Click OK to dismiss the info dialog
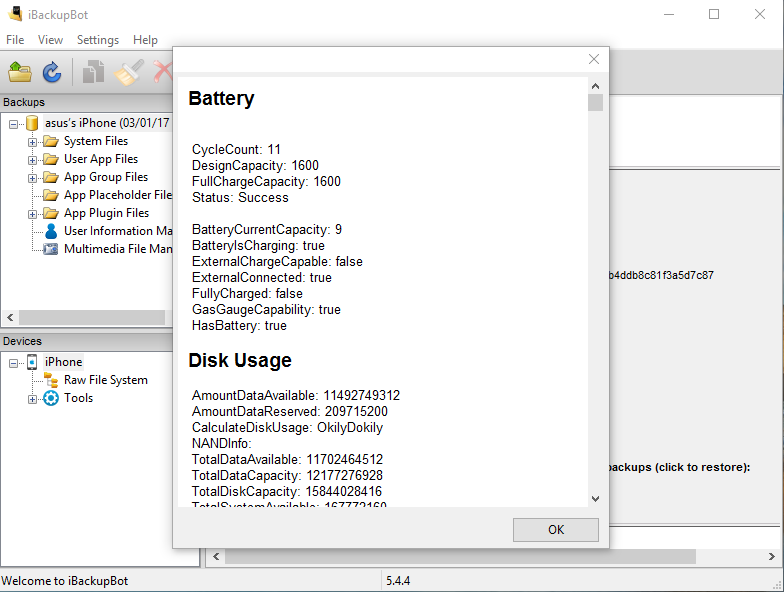The width and height of the screenshot is (784, 592). pyautogui.click(x=556, y=530)
